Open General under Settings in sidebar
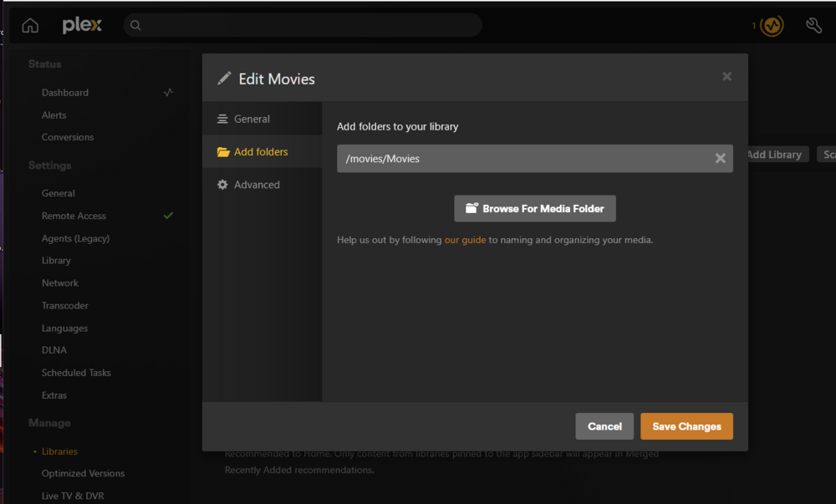This screenshot has height=504, width=836. point(59,193)
